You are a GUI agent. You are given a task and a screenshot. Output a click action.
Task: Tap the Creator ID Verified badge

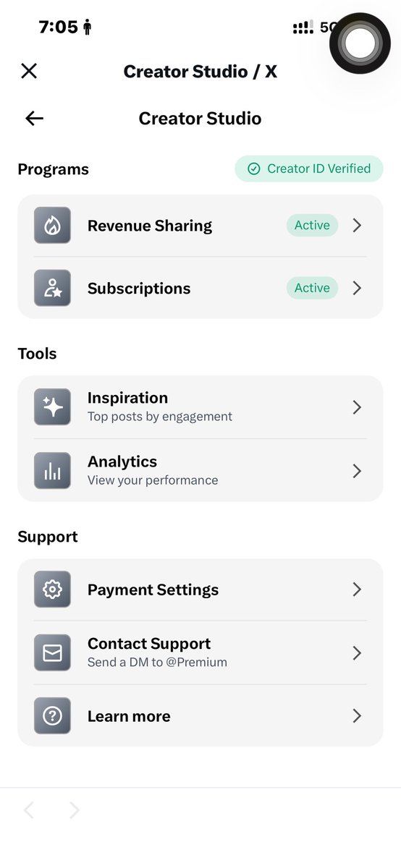[x=309, y=169]
